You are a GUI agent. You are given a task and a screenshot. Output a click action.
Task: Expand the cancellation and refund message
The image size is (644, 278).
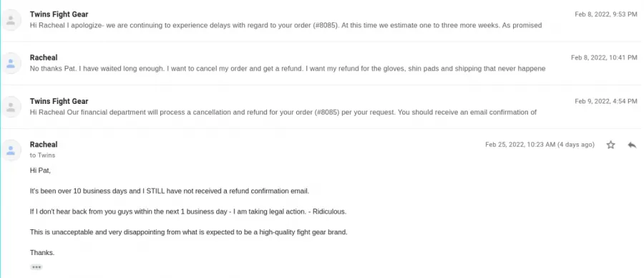[322, 107]
